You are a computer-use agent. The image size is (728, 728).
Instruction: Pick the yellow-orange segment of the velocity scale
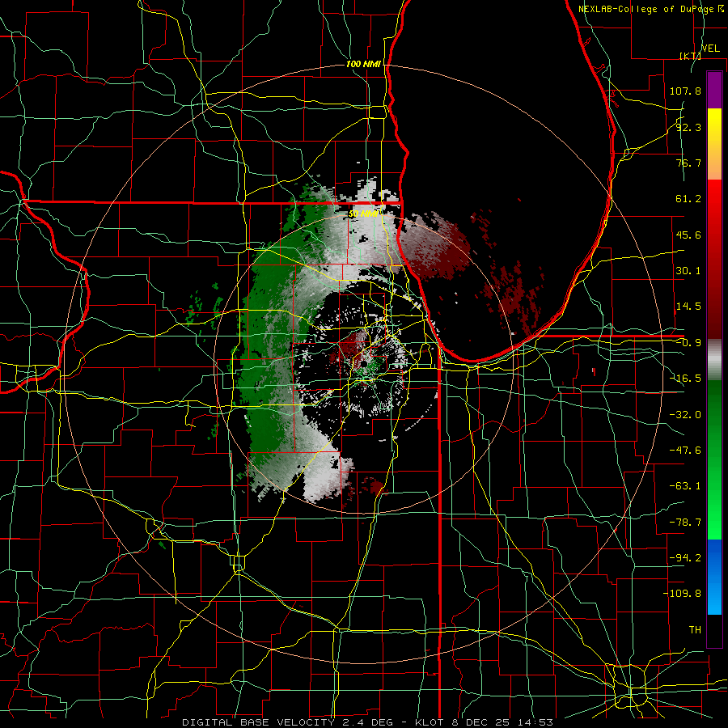[714, 144]
